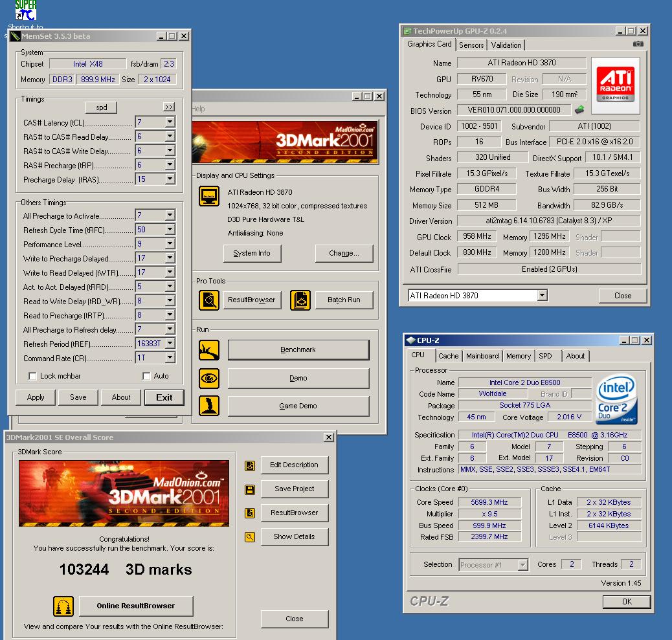
Task: Switch to the CPU-Z Mainboard tab
Action: coord(482,356)
